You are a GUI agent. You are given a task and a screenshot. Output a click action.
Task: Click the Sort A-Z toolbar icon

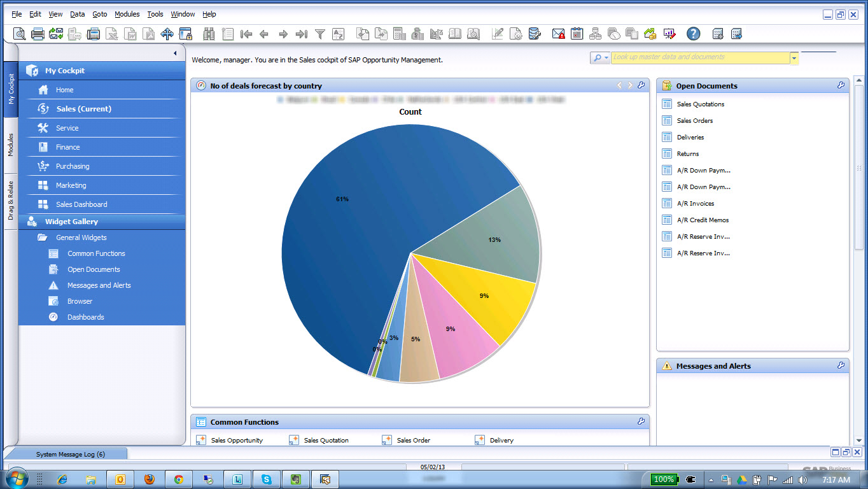(338, 34)
